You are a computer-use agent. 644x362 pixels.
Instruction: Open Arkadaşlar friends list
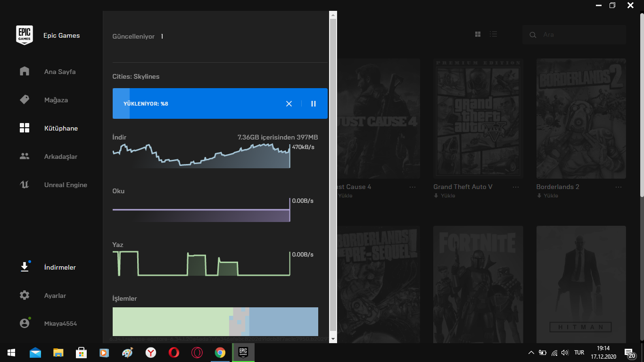pyautogui.click(x=61, y=156)
